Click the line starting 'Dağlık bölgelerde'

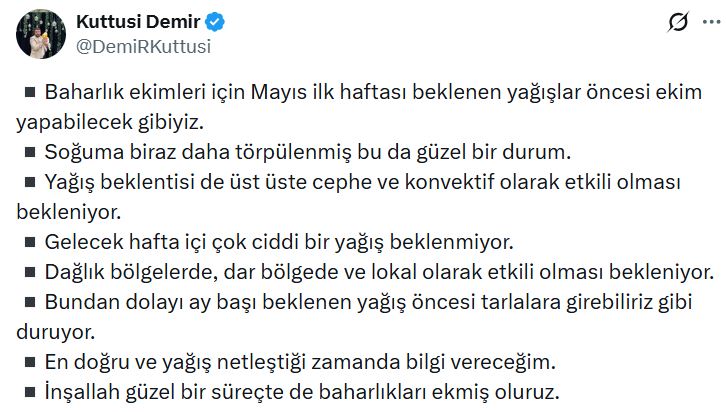point(379,271)
